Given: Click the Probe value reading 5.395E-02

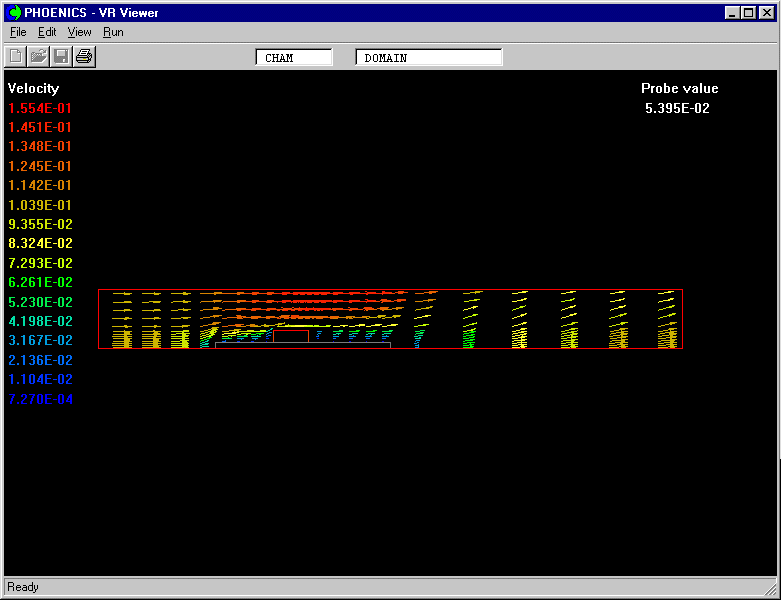Looking at the screenshot, I should [x=678, y=108].
